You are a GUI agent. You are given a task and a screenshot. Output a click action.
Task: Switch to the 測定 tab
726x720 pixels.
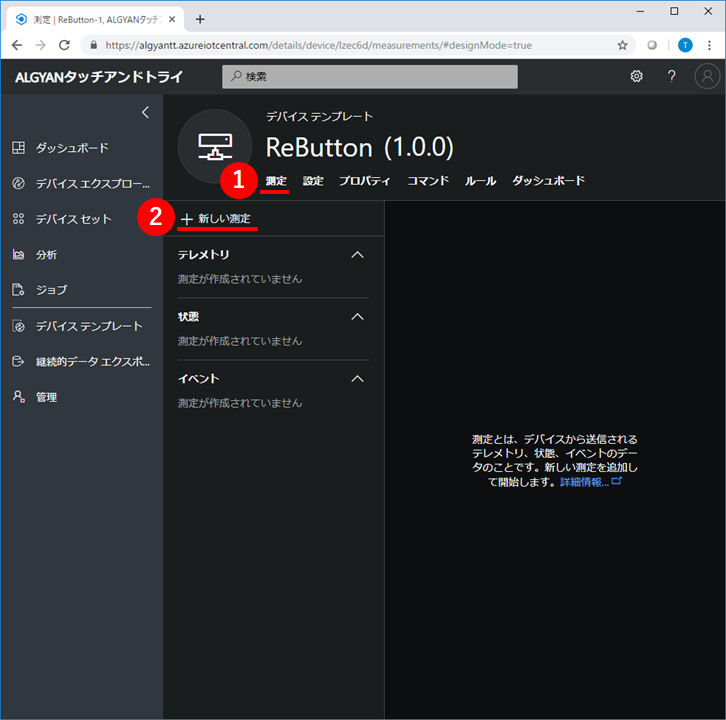[276, 181]
